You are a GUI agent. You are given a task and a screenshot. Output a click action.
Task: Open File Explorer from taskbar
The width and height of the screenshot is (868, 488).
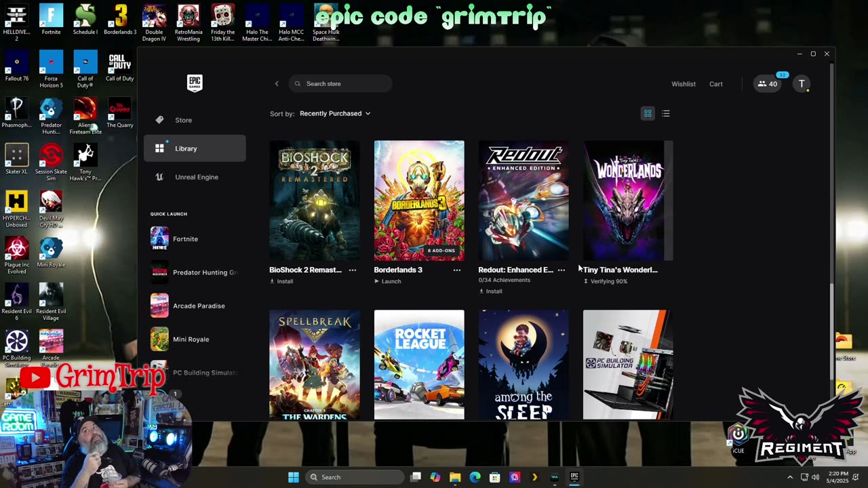pos(455,477)
